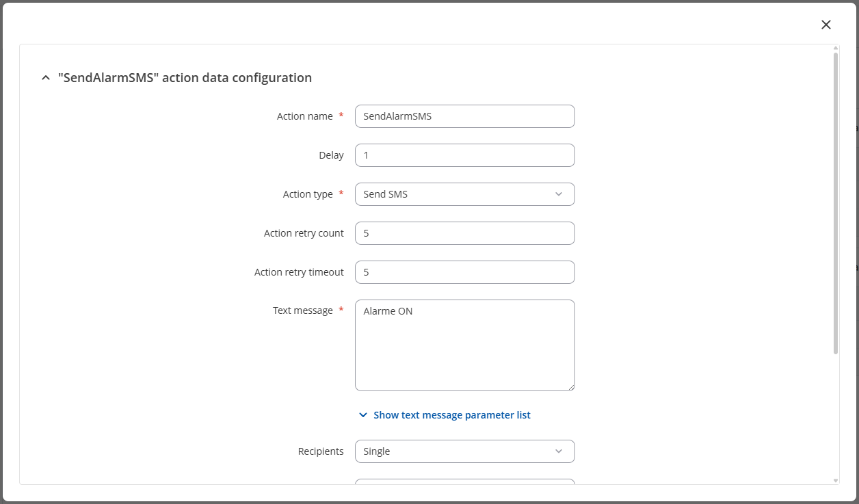Viewport: 859px width, 504px height.
Task: Focus the Delay input field
Action: coord(464,155)
